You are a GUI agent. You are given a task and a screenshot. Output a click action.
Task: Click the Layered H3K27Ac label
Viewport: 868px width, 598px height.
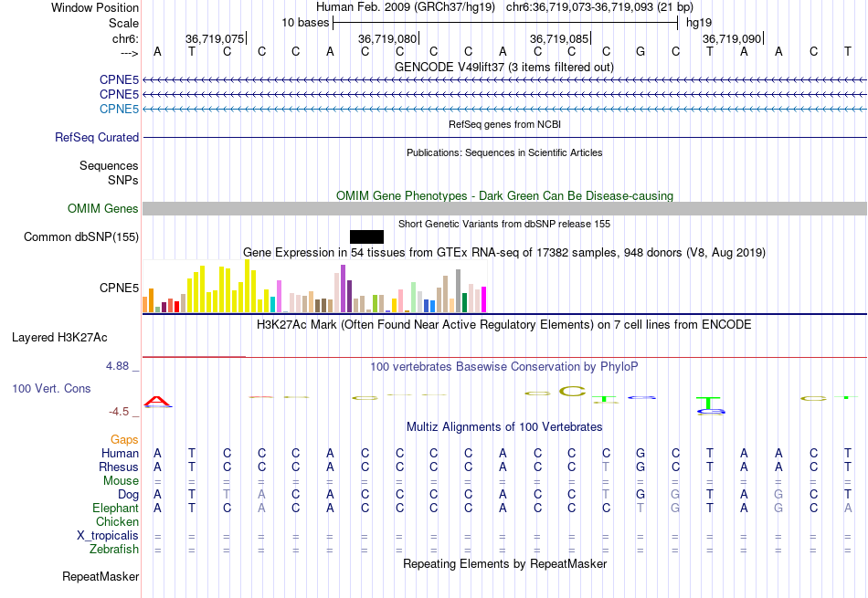coord(59,338)
